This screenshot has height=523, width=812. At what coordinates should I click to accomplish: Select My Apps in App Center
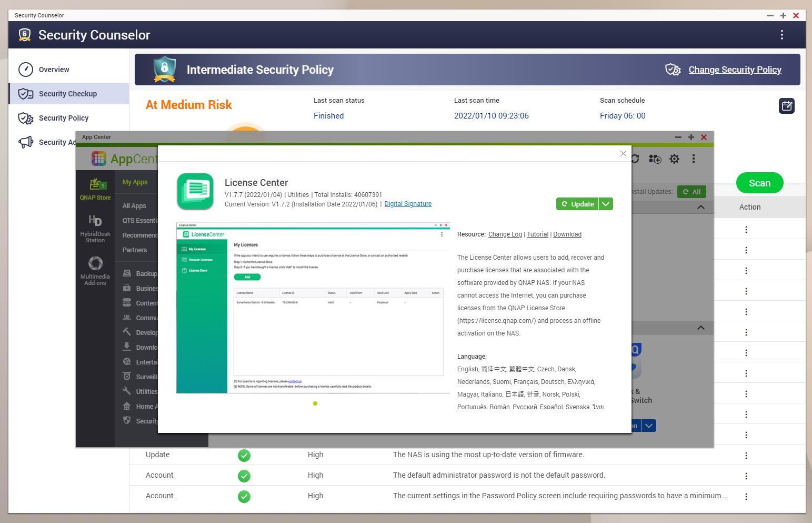coord(135,182)
